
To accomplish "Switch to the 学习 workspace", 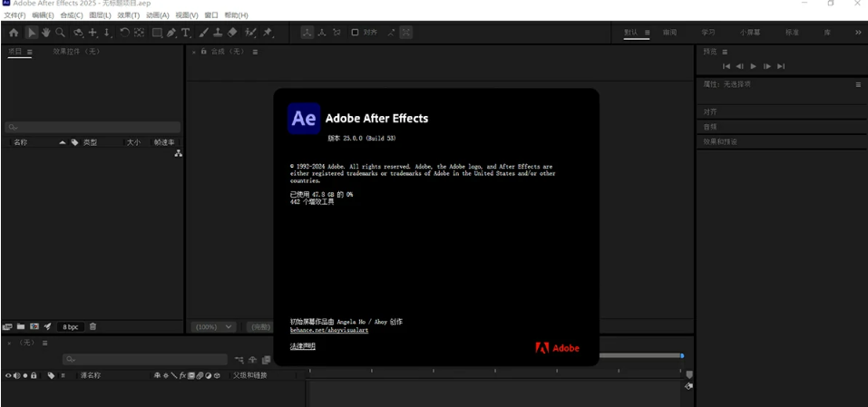I will [708, 33].
